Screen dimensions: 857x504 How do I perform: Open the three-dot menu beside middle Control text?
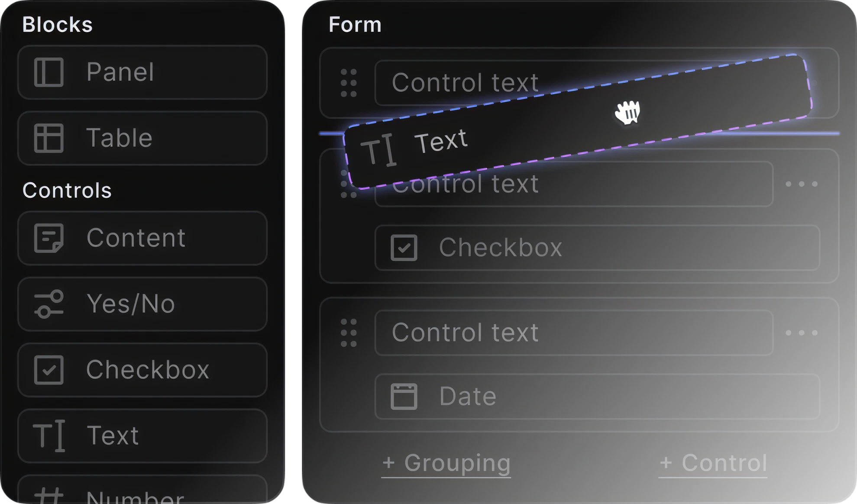click(x=802, y=184)
